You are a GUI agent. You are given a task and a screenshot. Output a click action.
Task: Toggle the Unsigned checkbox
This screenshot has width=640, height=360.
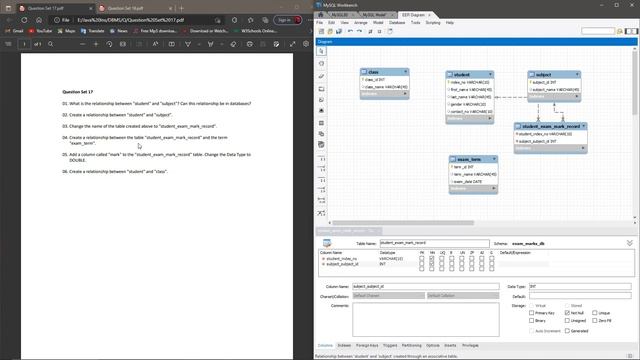tap(567, 321)
